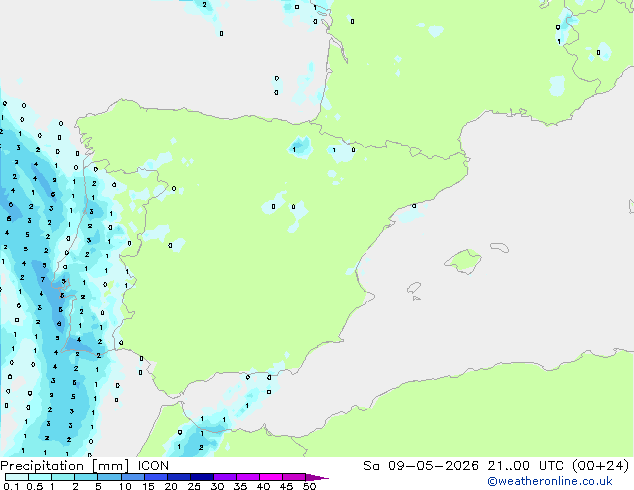Select the 15–20 mm legend swatch
The height and width of the screenshot is (490, 634).
[155, 477]
